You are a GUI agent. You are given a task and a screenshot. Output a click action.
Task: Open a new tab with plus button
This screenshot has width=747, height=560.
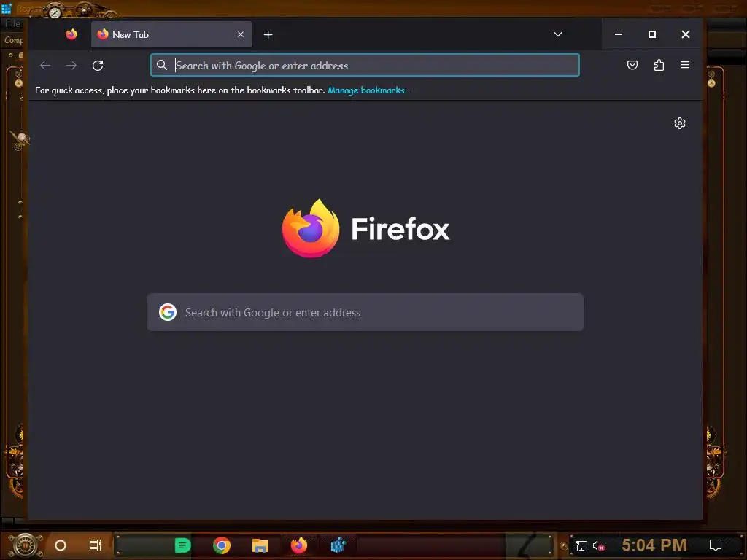(x=268, y=35)
